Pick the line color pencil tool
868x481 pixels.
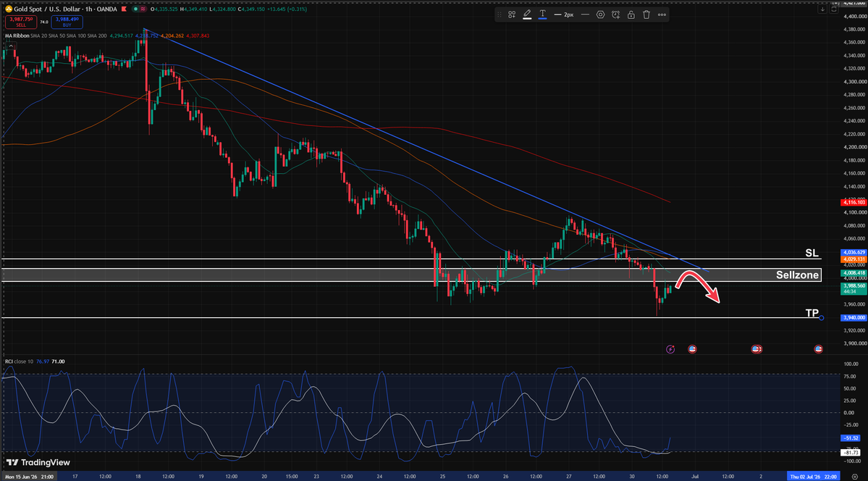(527, 14)
